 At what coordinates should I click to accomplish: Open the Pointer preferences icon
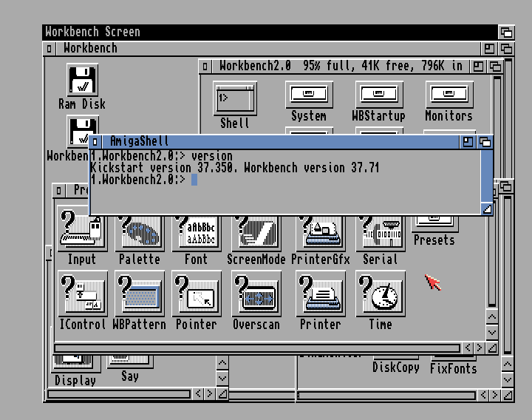[196, 294]
